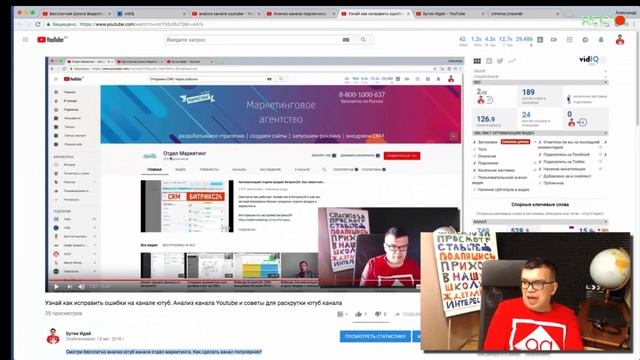Select the vidIQ grid overview icon
640x360 pixels.
pos(477,61)
